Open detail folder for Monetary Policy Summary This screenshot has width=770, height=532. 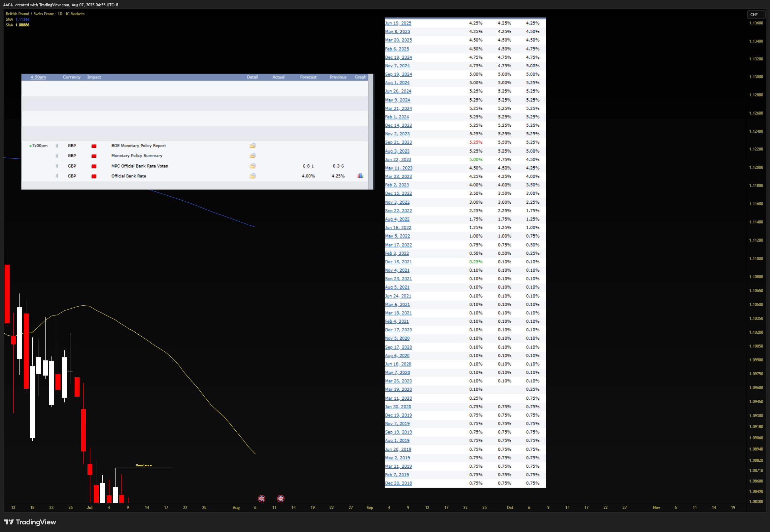pos(252,156)
